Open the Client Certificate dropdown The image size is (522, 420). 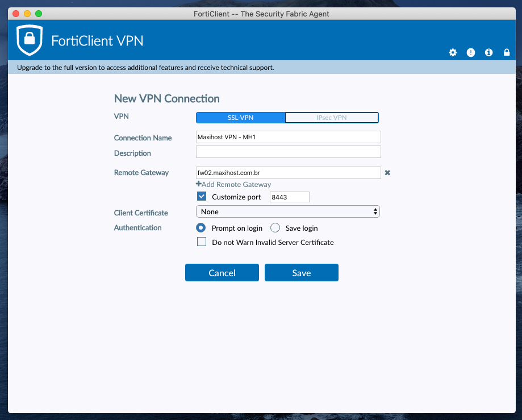[288, 211]
